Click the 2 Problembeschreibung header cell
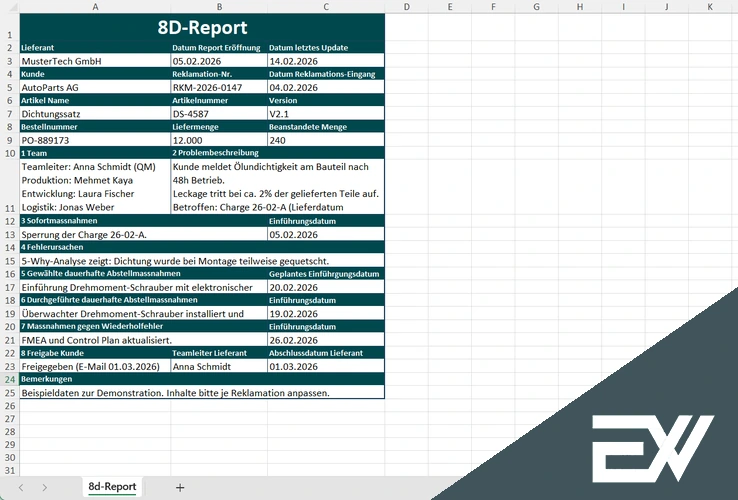738x500 pixels. 278,153
